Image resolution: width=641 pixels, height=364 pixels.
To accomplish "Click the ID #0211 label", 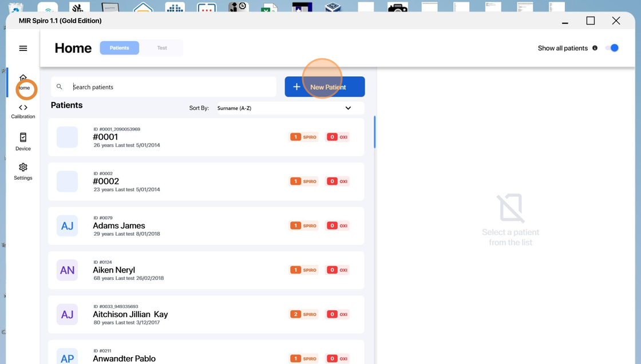I will point(102,351).
